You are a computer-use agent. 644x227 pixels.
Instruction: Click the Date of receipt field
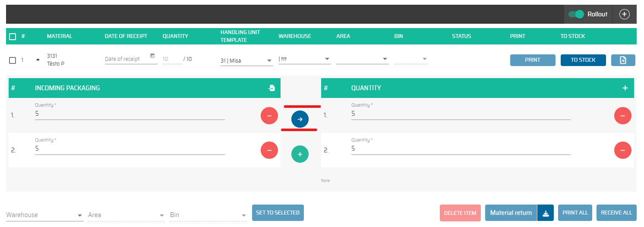126,59
